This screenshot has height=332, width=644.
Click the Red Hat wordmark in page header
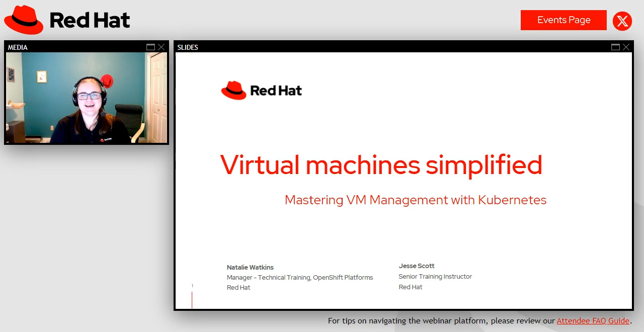pyautogui.click(x=90, y=20)
